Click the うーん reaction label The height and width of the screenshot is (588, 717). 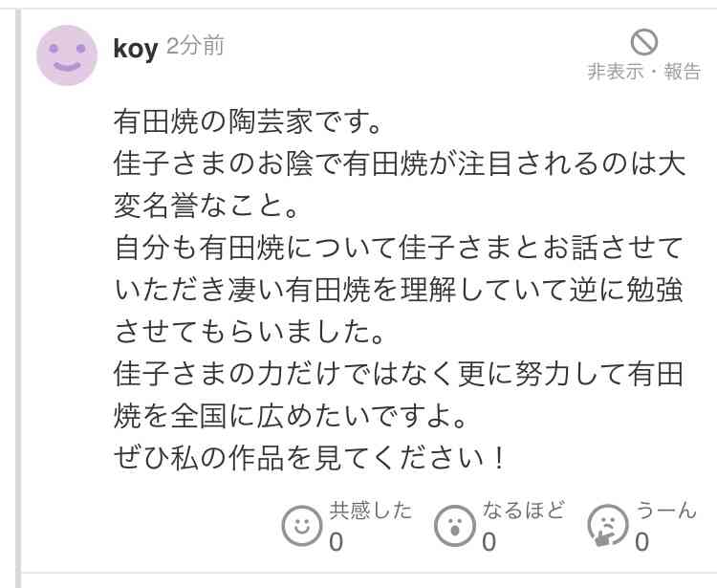point(666,511)
